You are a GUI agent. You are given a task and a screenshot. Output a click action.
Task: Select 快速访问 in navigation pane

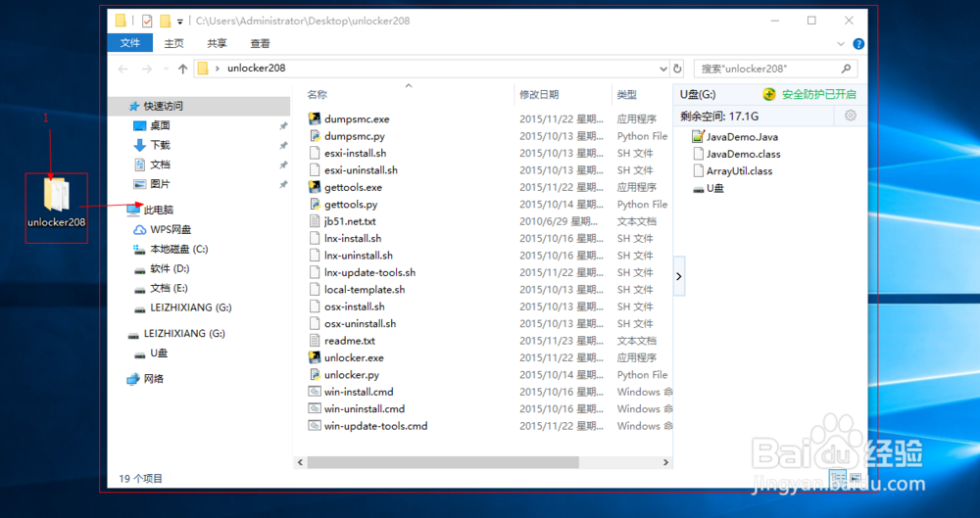156,106
